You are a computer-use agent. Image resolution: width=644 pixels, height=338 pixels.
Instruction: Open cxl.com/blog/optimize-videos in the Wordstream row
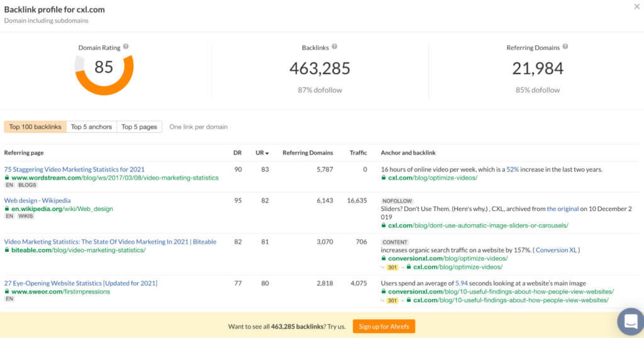pos(433,178)
